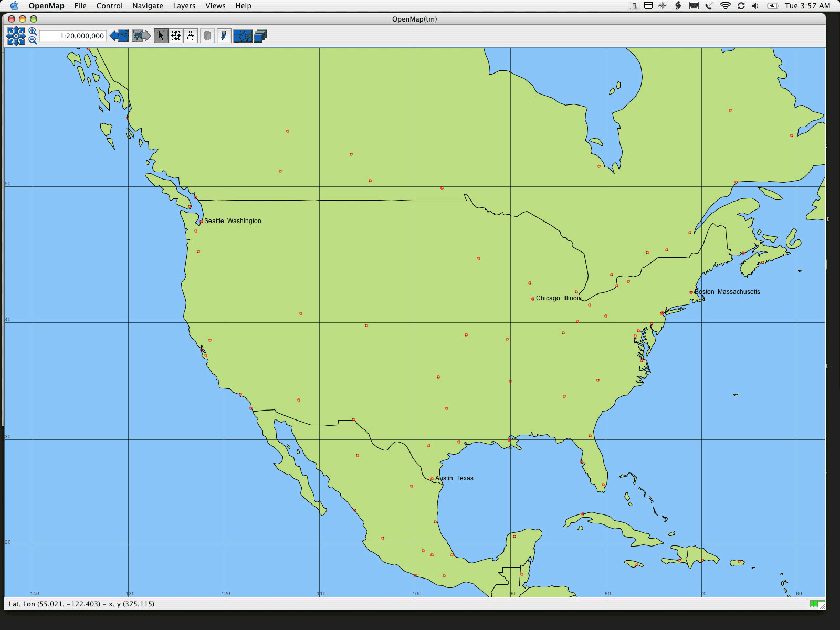
Task: Go back to previous map projection
Action: (119, 36)
